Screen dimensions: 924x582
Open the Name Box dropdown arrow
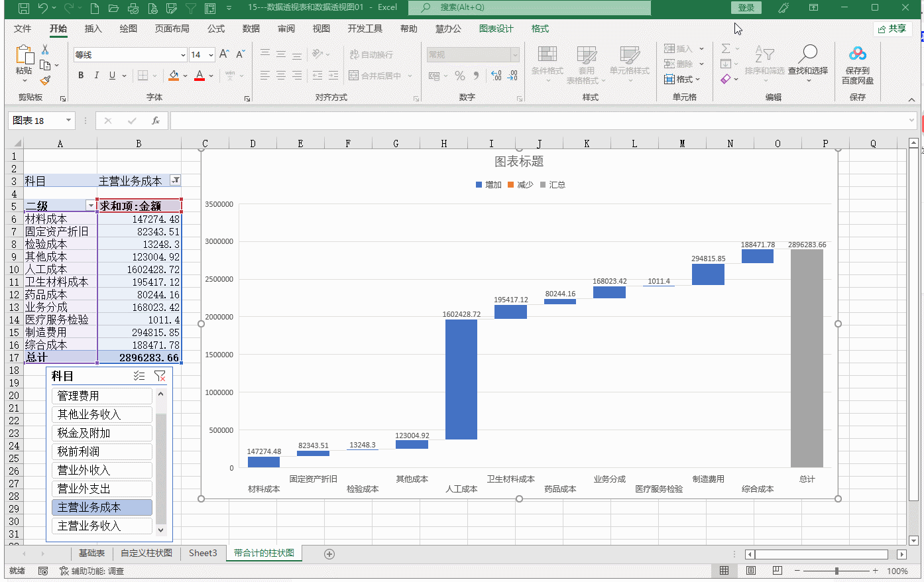coord(68,121)
